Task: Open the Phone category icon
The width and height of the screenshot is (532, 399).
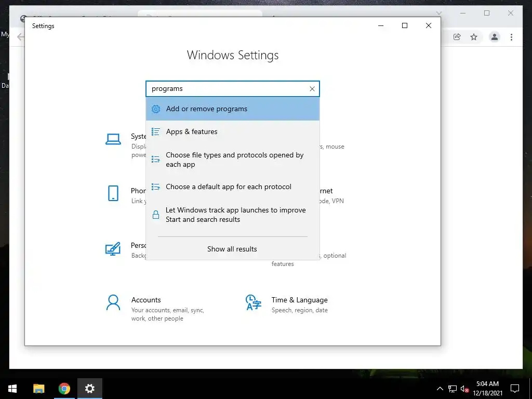Action: pyautogui.click(x=113, y=193)
